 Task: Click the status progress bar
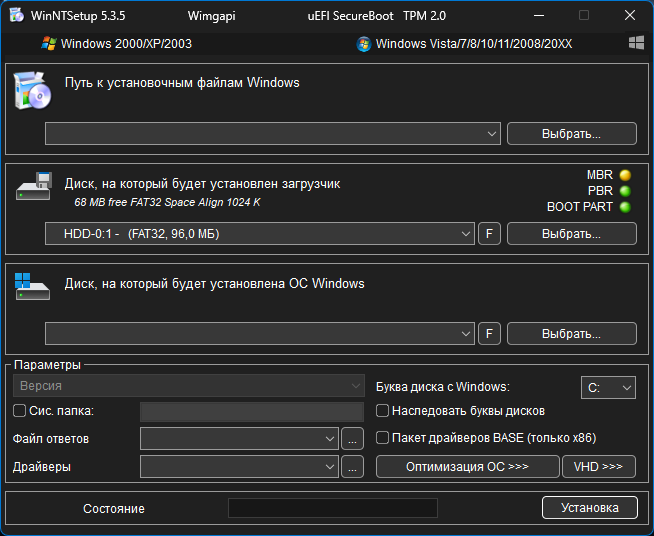click(332, 508)
